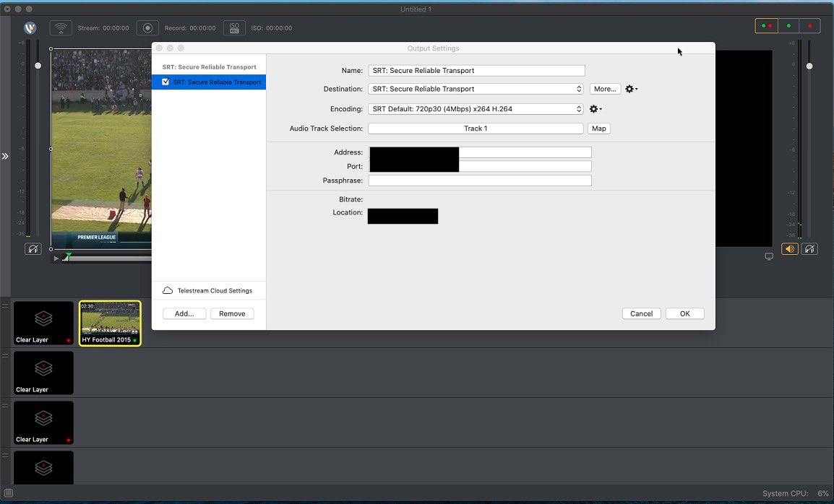Start recording with the record icon

(147, 27)
